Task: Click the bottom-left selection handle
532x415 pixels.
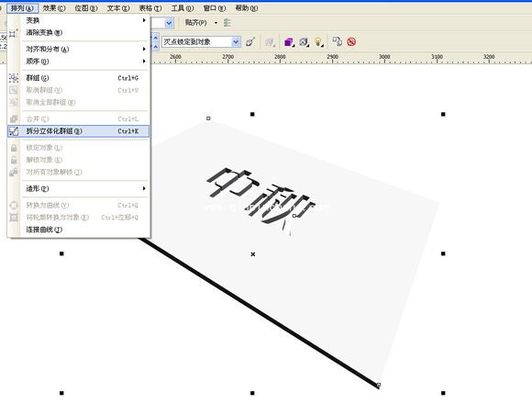Action: 61,393
